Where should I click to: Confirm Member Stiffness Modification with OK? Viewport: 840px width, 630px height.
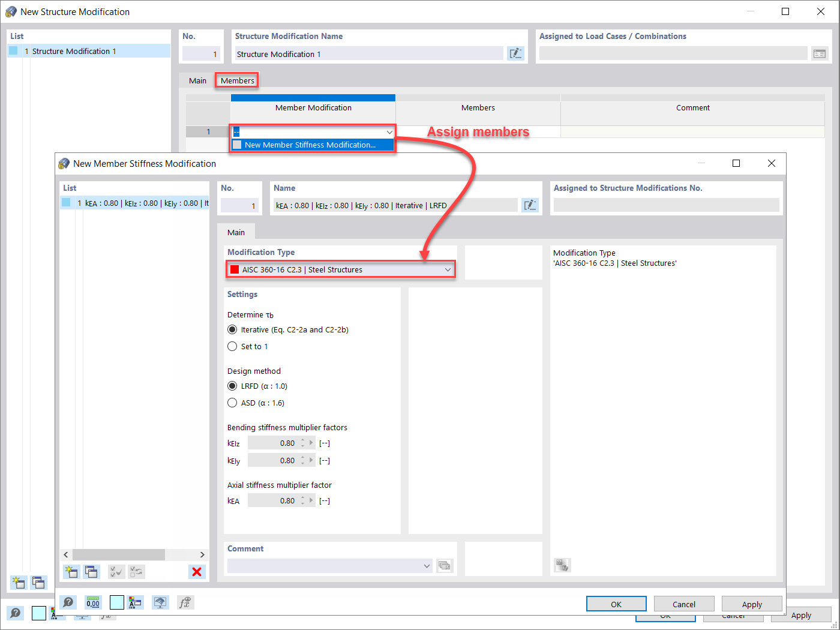coord(616,604)
